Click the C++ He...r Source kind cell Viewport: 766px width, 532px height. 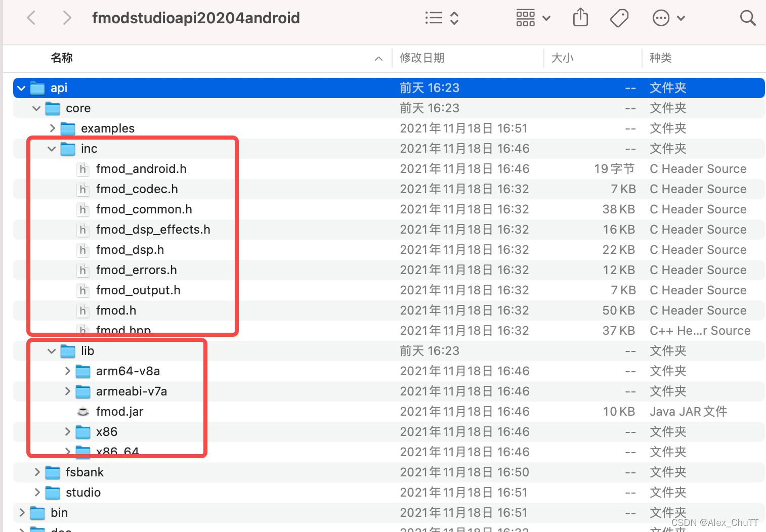pyautogui.click(x=700, y=331)
